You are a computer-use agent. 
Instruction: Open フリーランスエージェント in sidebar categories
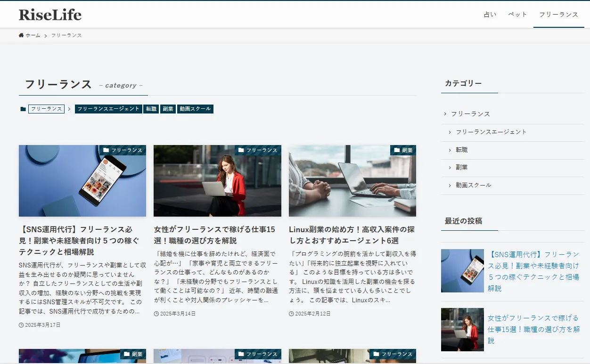491,132
